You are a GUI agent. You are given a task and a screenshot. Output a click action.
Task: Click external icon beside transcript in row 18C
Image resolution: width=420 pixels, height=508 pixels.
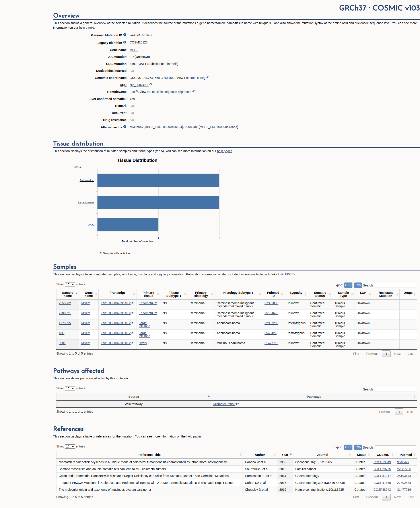click(133, 333)
